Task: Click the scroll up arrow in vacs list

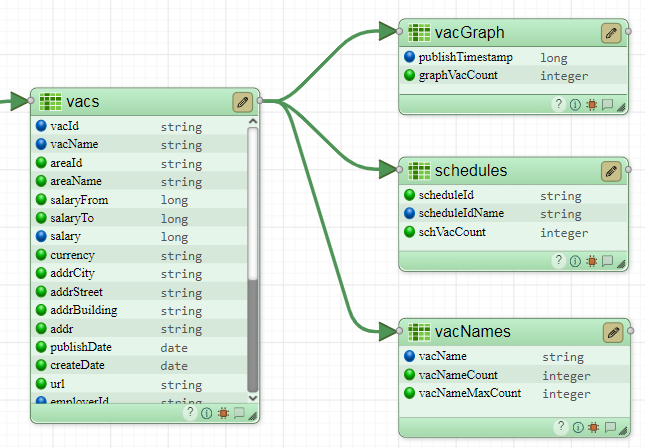Action: click(253, 123)
